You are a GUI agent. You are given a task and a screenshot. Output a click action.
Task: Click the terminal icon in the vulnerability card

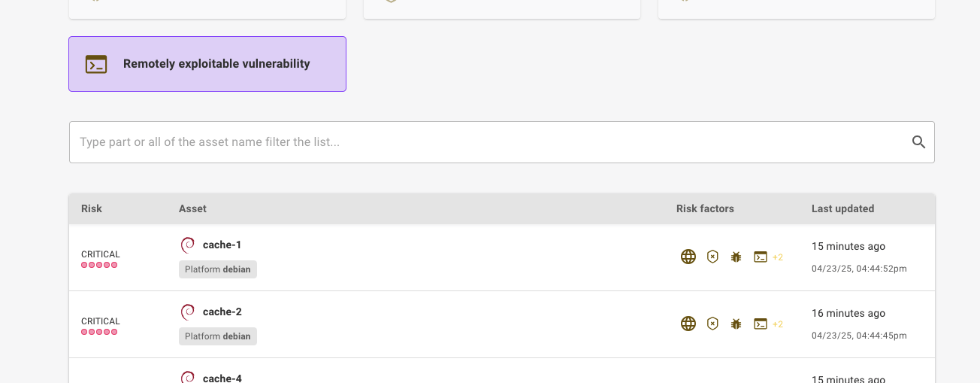pyautogui.click(x=96, y=64)
